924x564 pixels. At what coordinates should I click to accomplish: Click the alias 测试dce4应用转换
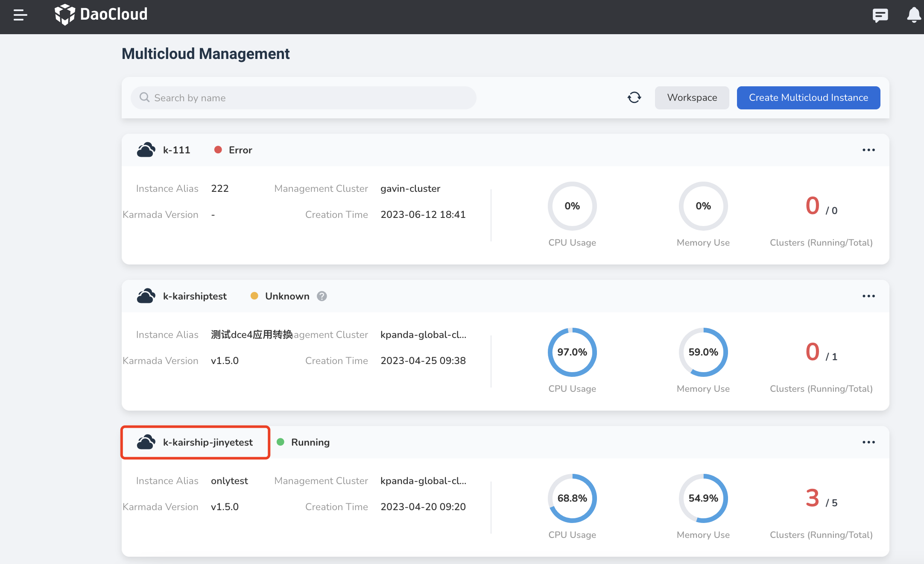[252, 335]
